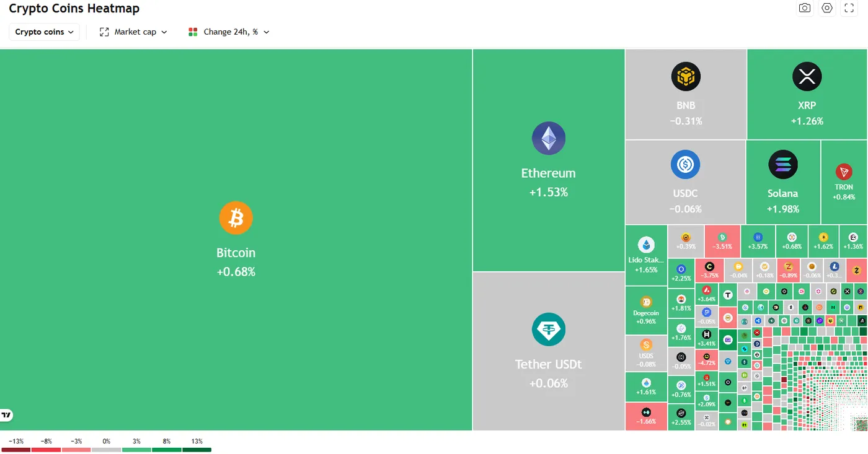Open the Chainlink hexagon tile showing +2.25%
868x454 pixels.
(681, 273)
